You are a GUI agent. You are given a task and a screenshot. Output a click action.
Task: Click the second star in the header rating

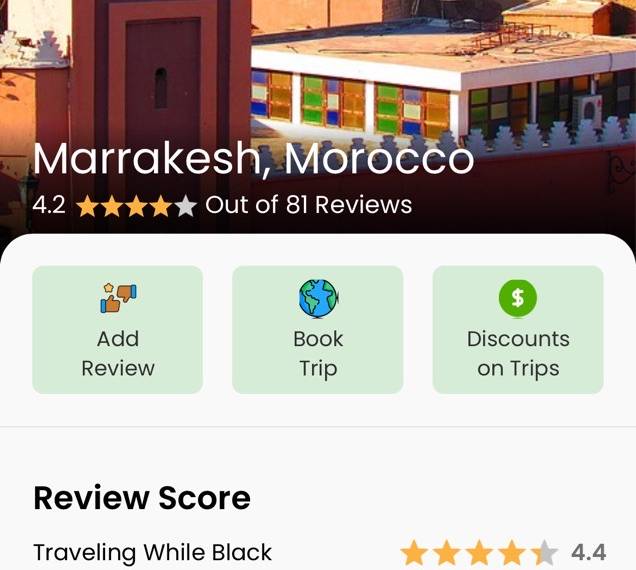112,206
